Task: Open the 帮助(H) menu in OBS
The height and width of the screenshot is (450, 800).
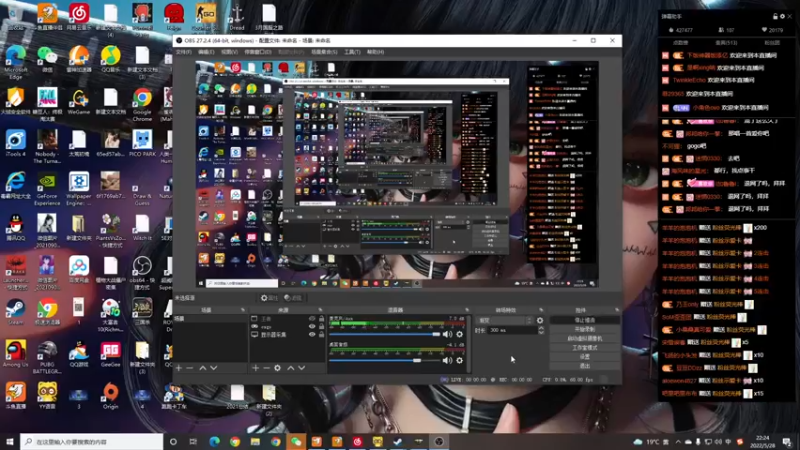Action: 375,52
